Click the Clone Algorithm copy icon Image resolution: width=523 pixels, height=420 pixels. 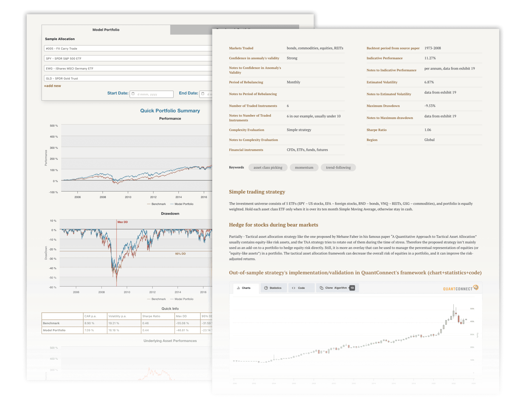point(321,288)
